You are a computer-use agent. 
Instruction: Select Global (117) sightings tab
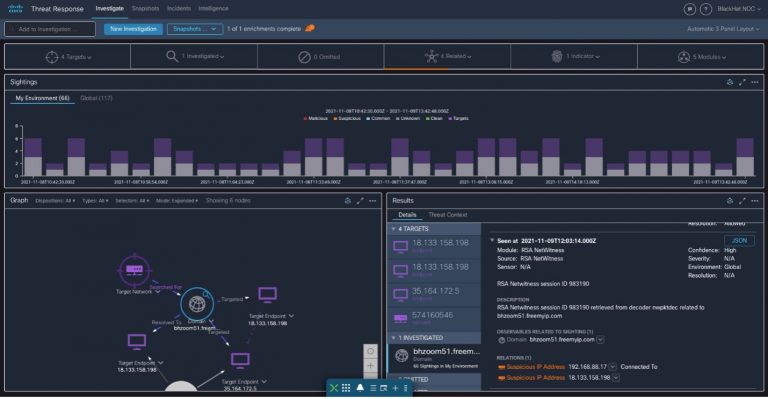pos(96,98)
